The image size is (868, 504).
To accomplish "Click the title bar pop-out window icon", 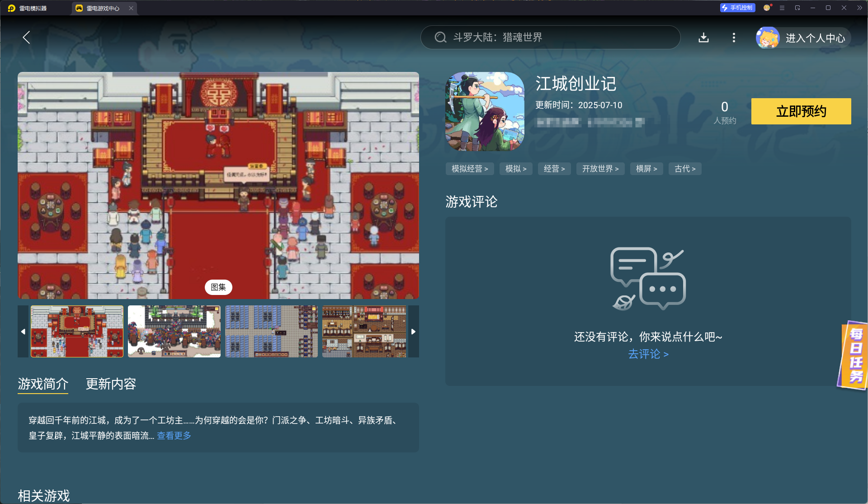I will click(x=797, y=8).
